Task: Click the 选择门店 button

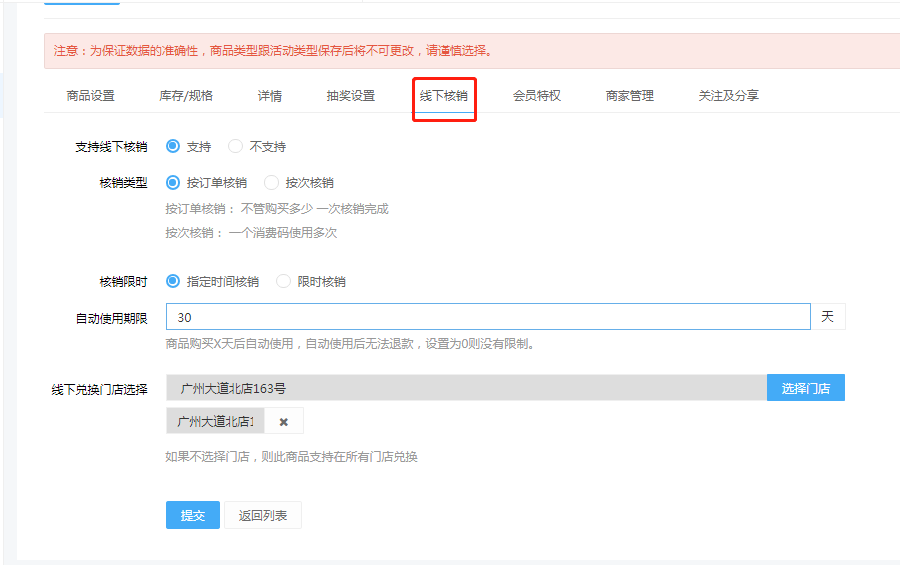Action: tap(805, 388)
